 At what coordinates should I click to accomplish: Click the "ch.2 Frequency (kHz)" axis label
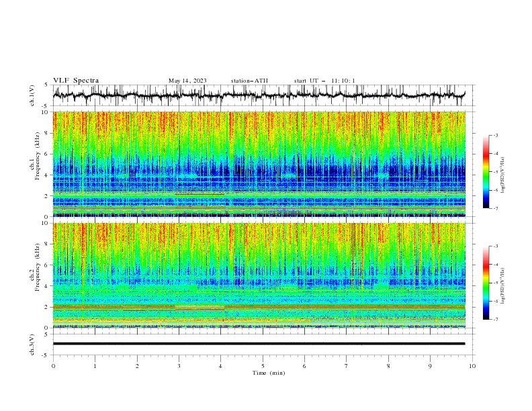click(35, 267)
